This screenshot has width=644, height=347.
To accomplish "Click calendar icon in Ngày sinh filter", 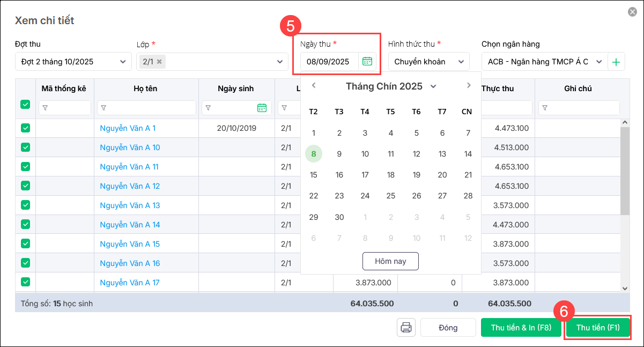I will [262, 108].
